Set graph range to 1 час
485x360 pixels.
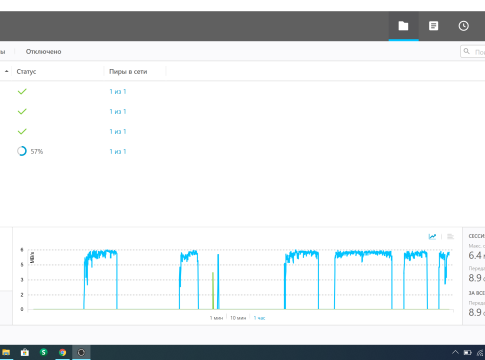click(x=259, y=318)
